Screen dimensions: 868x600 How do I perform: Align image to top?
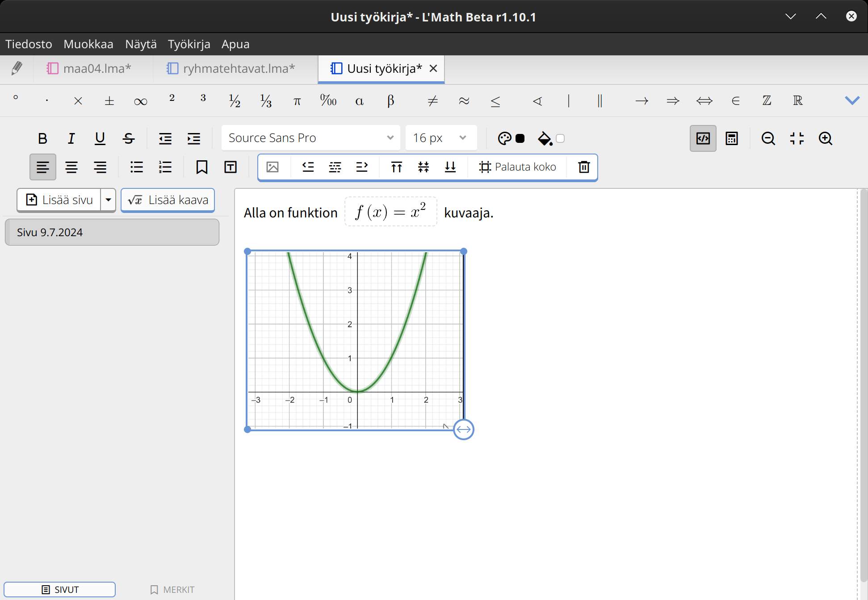[397, 167]
